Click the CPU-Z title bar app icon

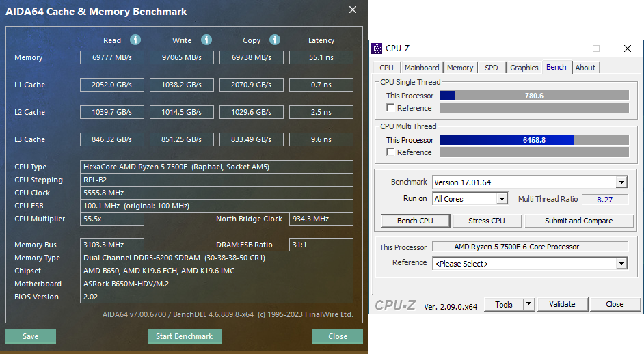click(377, 49)
